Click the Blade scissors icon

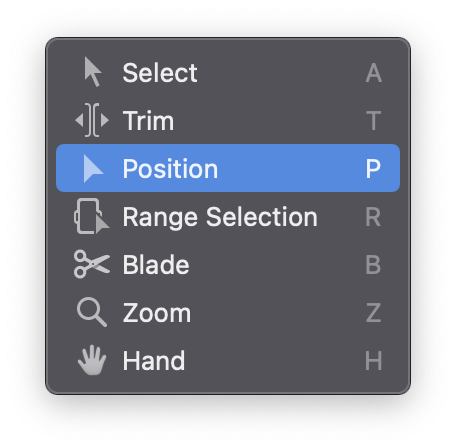pos(92,264)
